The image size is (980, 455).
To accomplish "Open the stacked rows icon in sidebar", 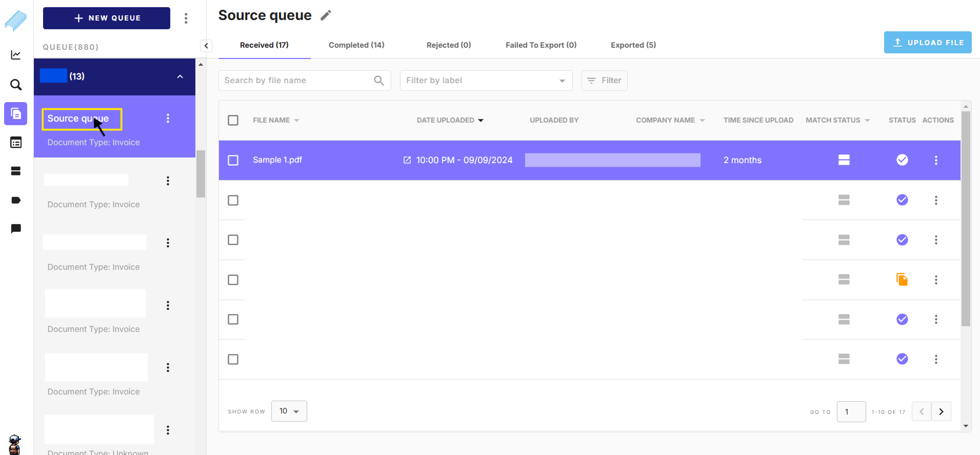I will point(16,171).
